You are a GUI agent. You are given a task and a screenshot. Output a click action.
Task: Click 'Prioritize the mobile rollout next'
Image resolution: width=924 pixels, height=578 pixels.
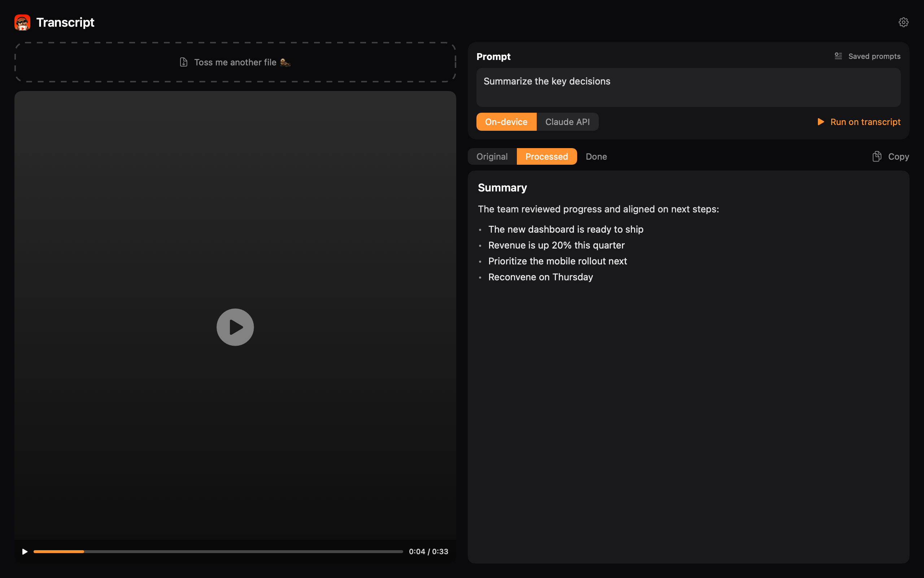(x=557, y=261)
